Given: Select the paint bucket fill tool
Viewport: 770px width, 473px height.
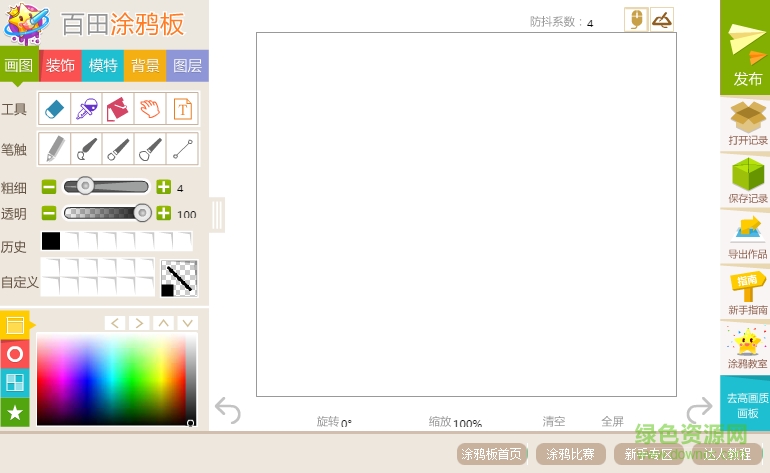Looking at the screenshot, I should click(118, 109).
